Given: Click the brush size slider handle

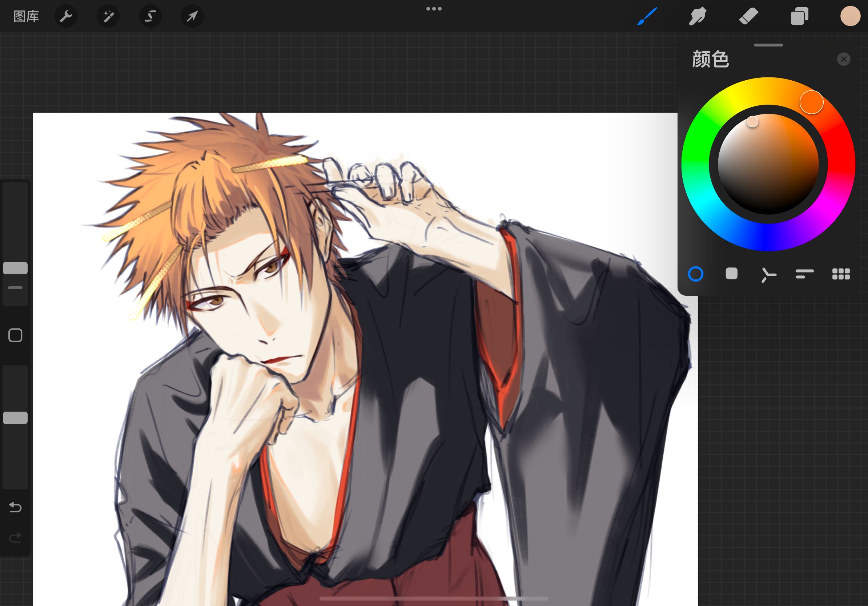Looking at the screenshot, I should pos(15,268).
